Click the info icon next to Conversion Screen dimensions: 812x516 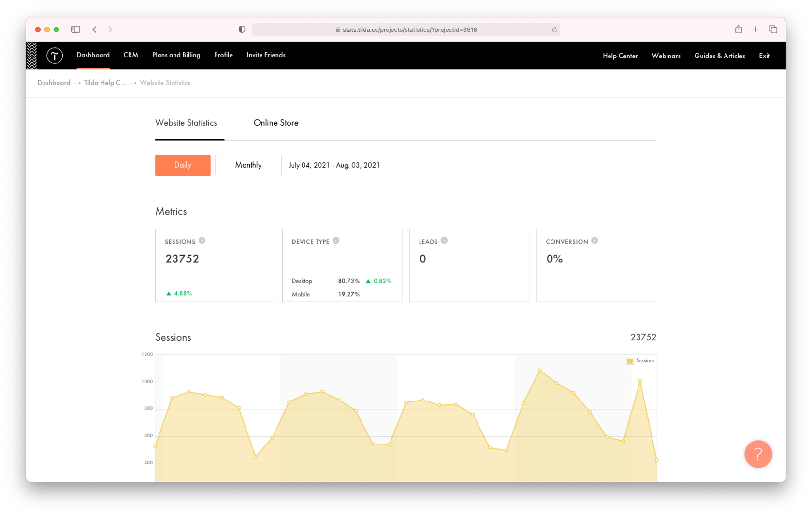tap(594, 241)
